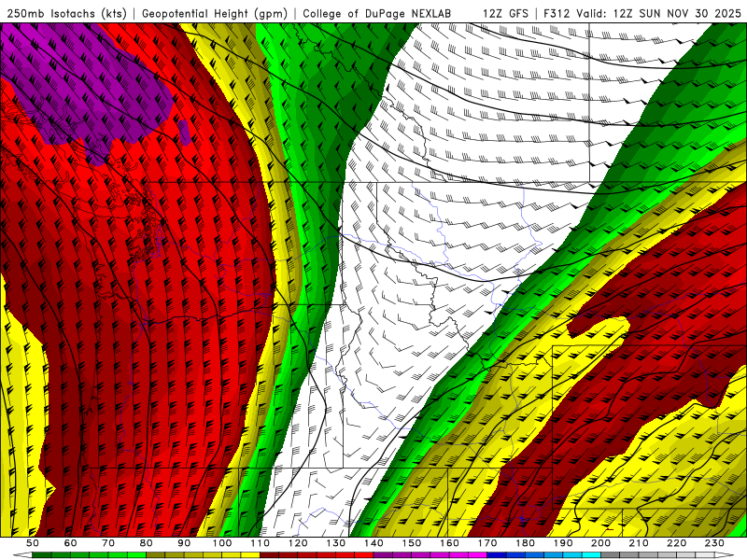Image resolution: width=747 pixels, height=560 pixels.
Task: Click the '60' color bar label
Action: [70, 543]
